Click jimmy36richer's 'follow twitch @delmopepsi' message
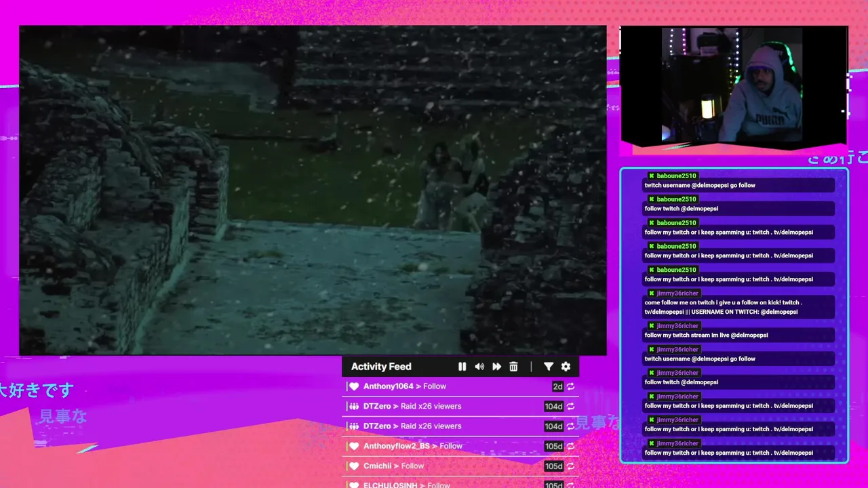 [x=739, y=382]
